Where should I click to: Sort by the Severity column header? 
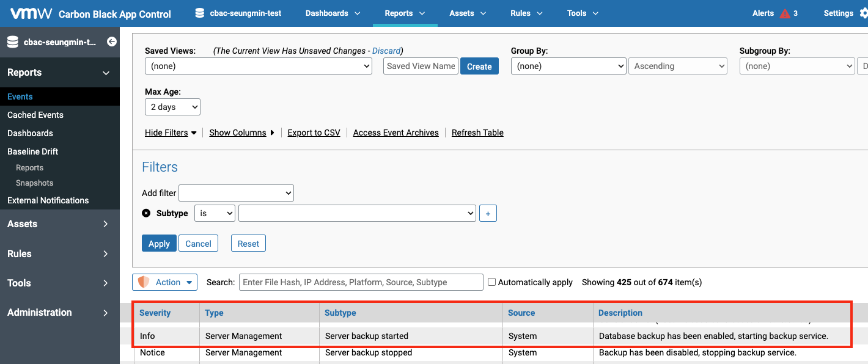155,313
